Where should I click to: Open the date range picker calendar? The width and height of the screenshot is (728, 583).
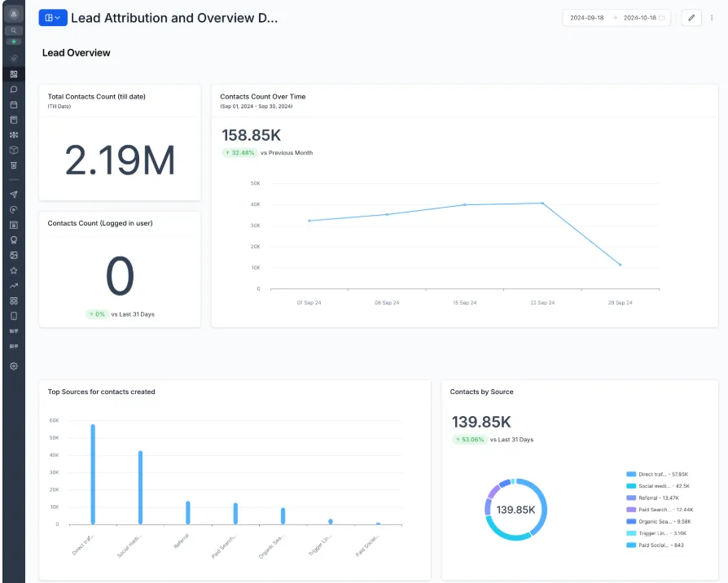pyautogui.click(x=661, y=18)
